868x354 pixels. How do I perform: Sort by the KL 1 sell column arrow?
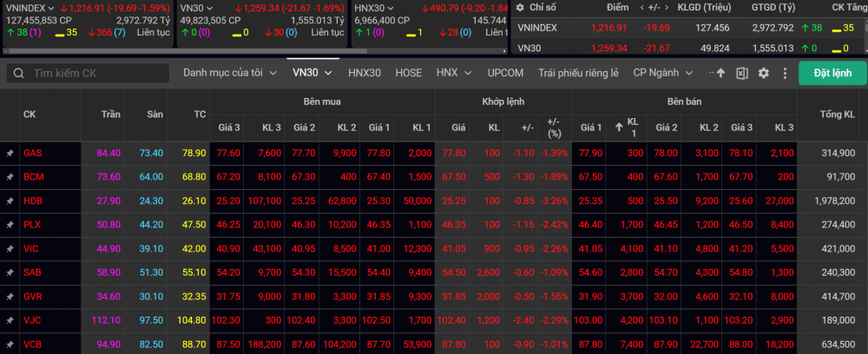(618, 128)
